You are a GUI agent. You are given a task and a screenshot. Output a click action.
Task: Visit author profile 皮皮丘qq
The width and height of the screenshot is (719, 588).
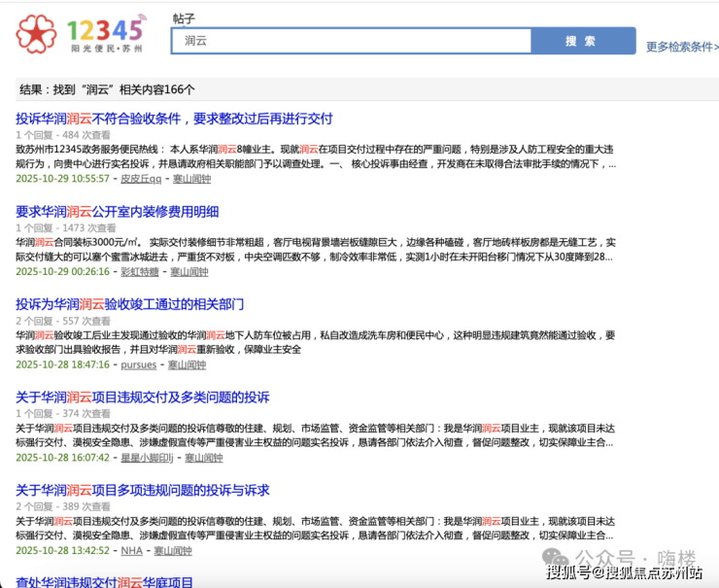point(141,179)
